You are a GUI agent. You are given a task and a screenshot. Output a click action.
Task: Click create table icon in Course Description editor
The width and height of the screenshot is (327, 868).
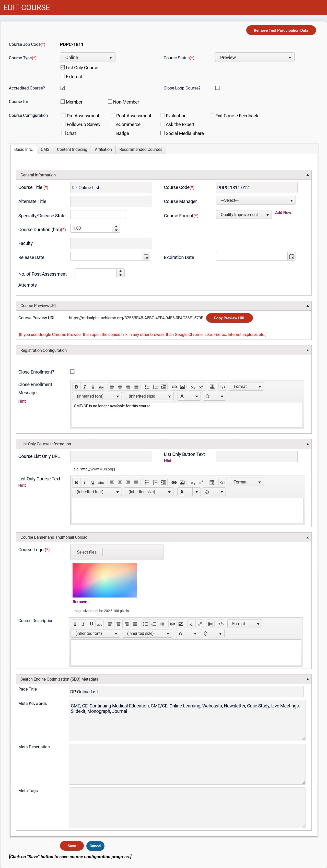[x=210, y=624]
